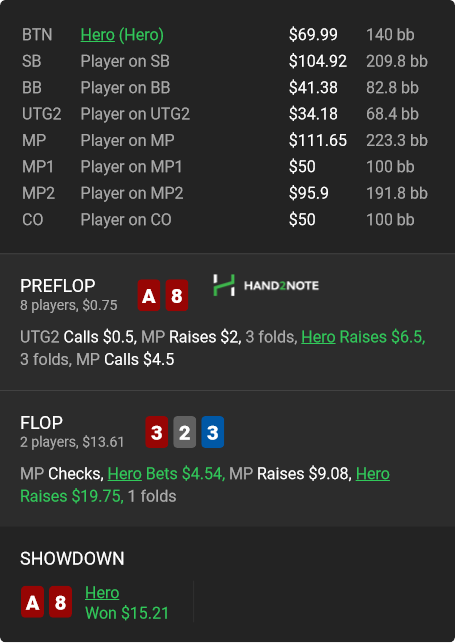Click the blue 3 flop card
The image size is (455, 643).
212,432
